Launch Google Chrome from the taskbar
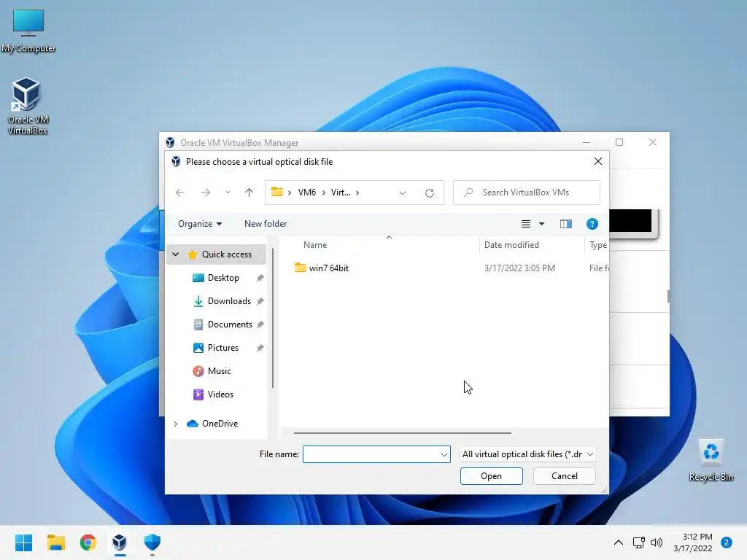Screen dimensions: 747x560 (88, 542)
